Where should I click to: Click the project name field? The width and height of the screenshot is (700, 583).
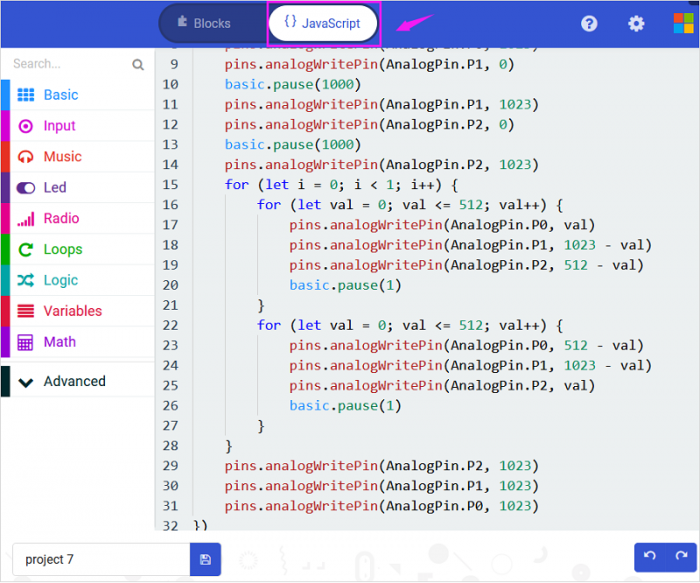coord(100,560)
